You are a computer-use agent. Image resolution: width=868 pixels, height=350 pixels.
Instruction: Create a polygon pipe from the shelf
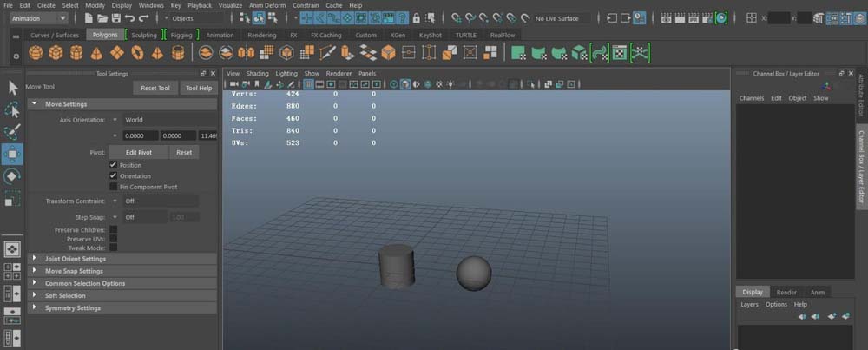(x=178, y=53)
